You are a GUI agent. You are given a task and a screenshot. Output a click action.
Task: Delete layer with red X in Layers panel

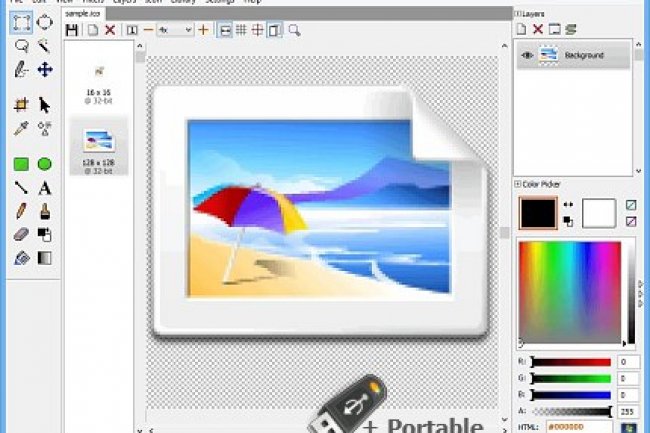[x=537, y=30]
